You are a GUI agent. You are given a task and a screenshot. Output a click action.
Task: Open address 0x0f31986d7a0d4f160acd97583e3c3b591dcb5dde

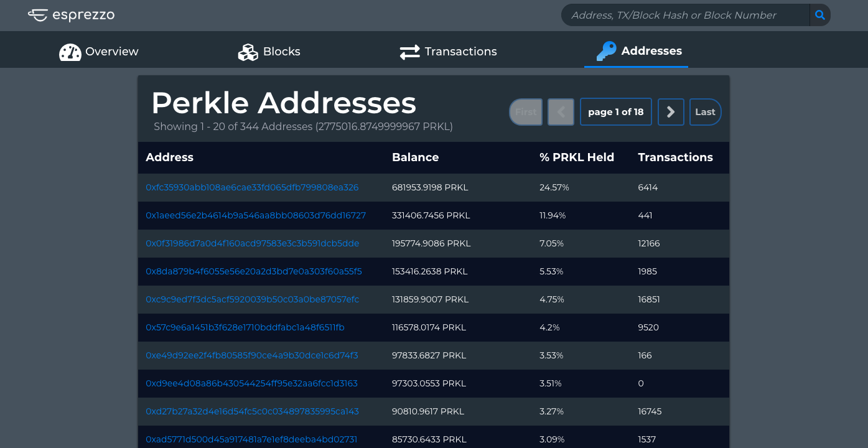(x=253, y=243)
